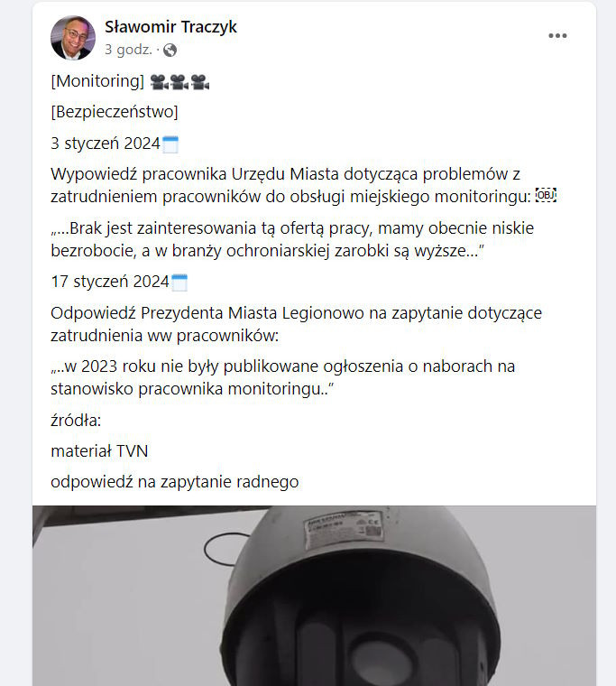Click the "źródła:" label text
616x686 pixels.
[x=76, y=421]
